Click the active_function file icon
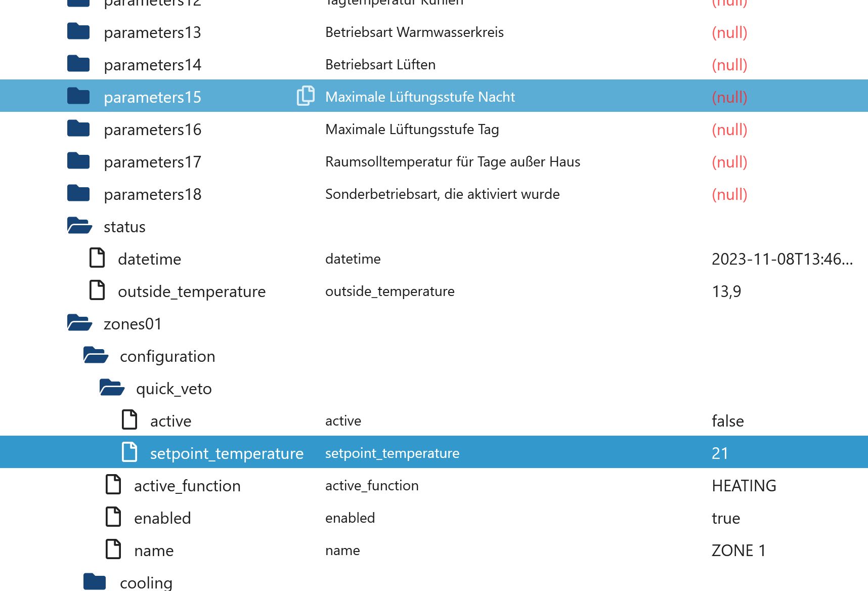This screenshot has width=868, height=591. click(x=113, y=484)
